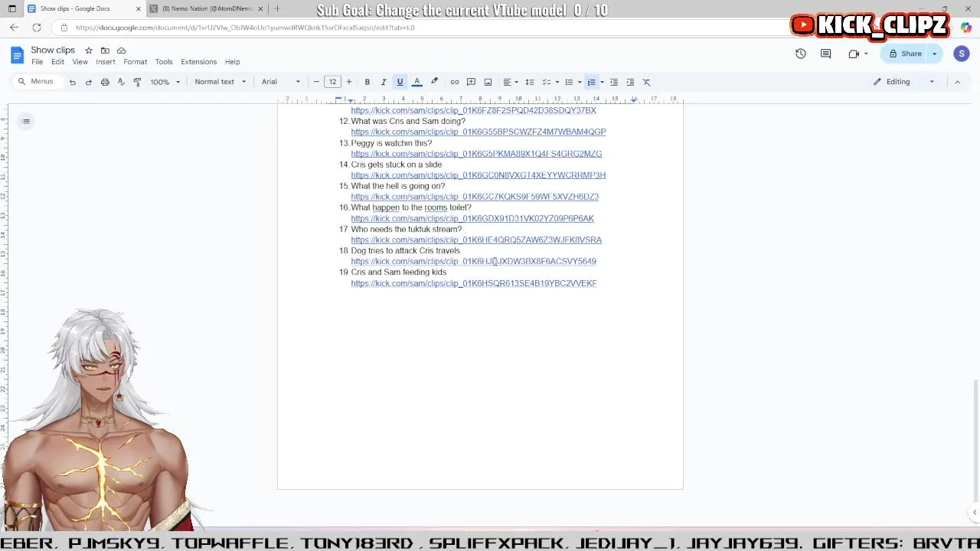The width and height of the screenshot is (980, 551).
Task: Move document using the folder icon
Action: [x=105, y=51]
